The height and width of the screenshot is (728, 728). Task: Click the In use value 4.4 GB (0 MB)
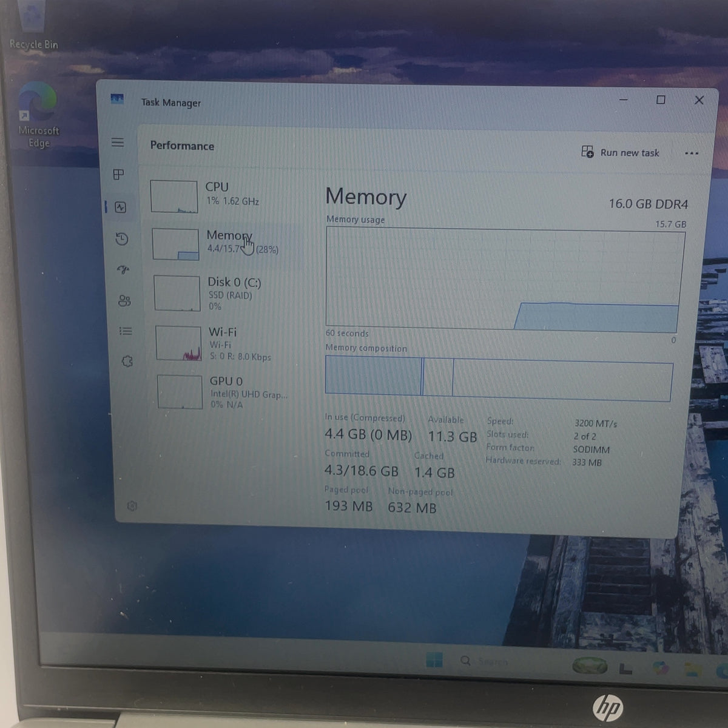point(368,435)
